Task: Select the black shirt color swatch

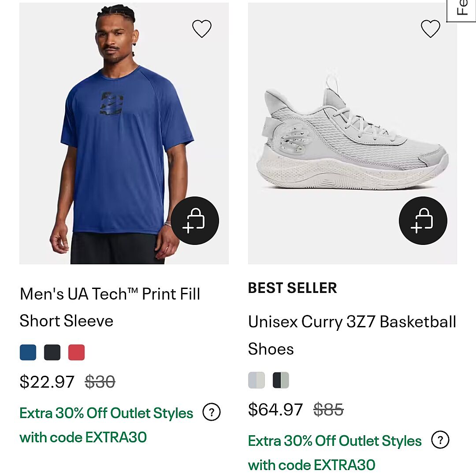Action: pos(52,352)
